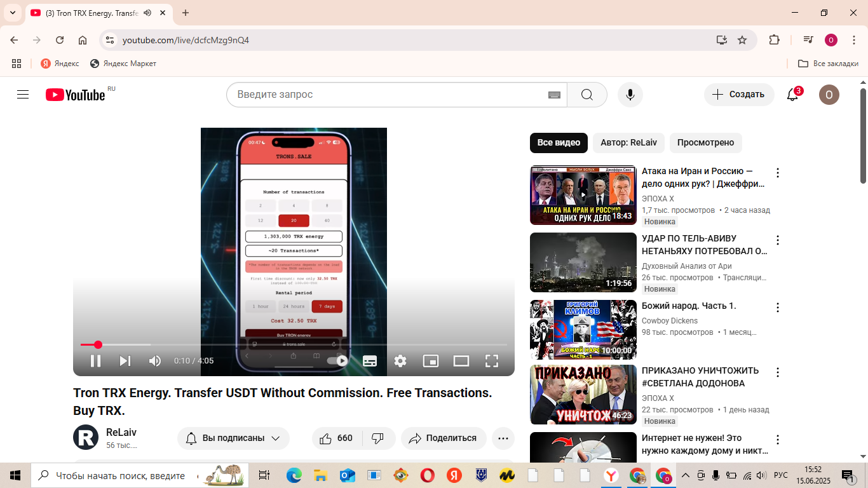Reload the current page

click(60, 40)
